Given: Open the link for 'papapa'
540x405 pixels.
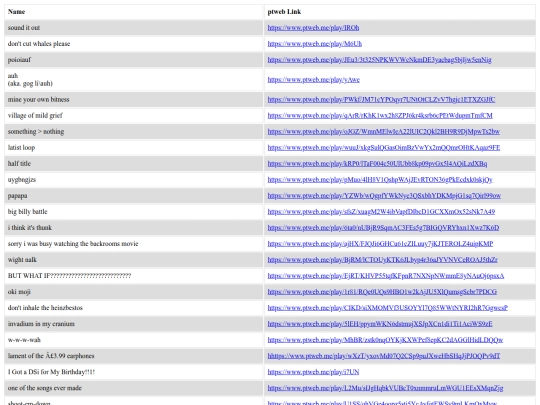Looking at the screenshot, I should 384,196.
